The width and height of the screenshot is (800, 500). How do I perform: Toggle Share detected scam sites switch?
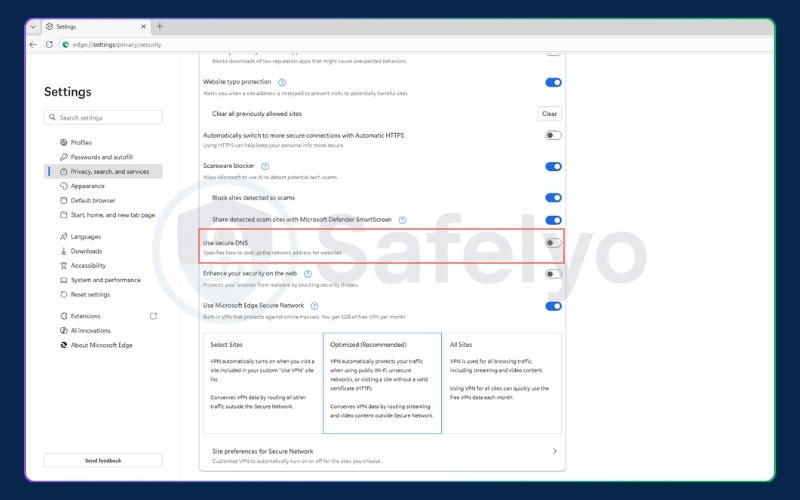click(553, 220)
